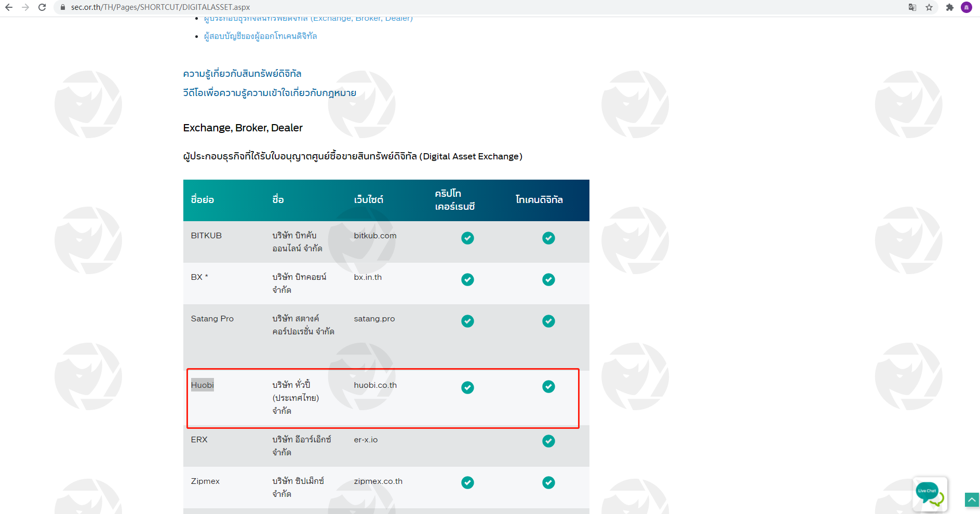Open ผู้สอบบัญชีของผู้ออกโทเคนดิจิทัล link
The height and width of the screenshot is (514, 980).
click(260, 36)
